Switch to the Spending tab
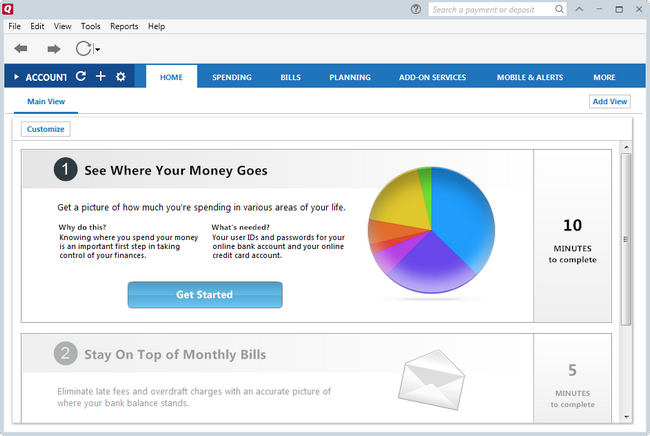The image size is (650, 436). pos(232,77)
